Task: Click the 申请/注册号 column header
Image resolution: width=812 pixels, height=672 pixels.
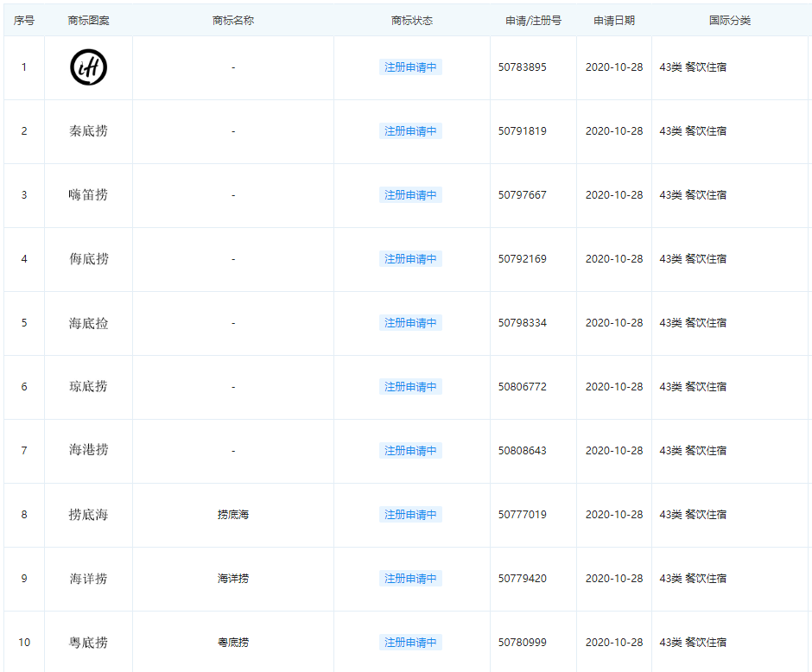Action: pos(533,21)
